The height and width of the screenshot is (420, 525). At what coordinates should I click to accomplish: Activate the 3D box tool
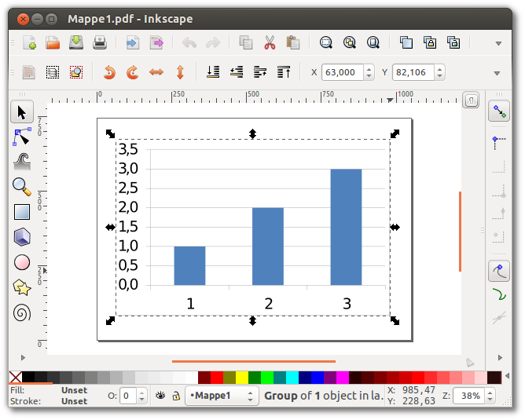pyautogui.click(x=22, y=237)
